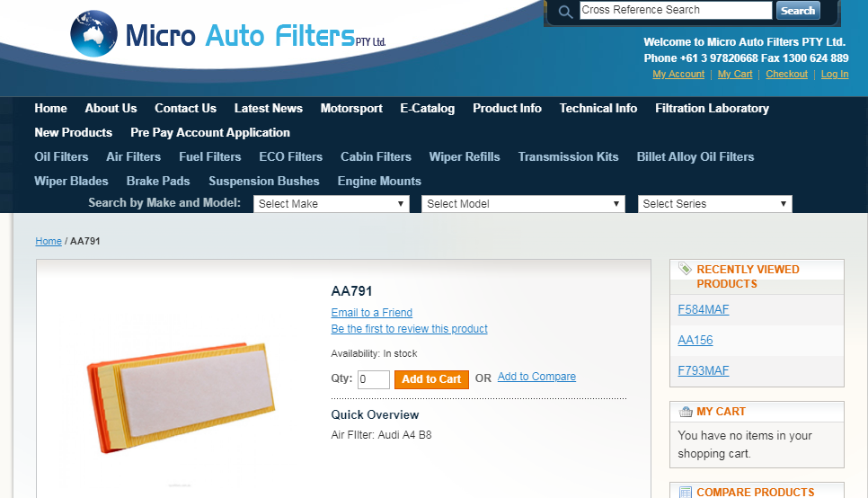Open Pre Pay Account Application

[x=209, y=133]
